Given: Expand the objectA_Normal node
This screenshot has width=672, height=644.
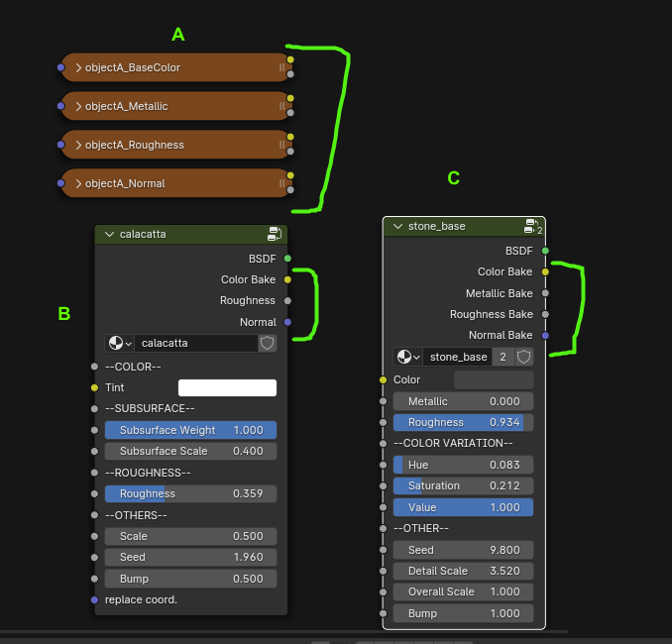Looking at the screenshot, I should pos(78,183).
